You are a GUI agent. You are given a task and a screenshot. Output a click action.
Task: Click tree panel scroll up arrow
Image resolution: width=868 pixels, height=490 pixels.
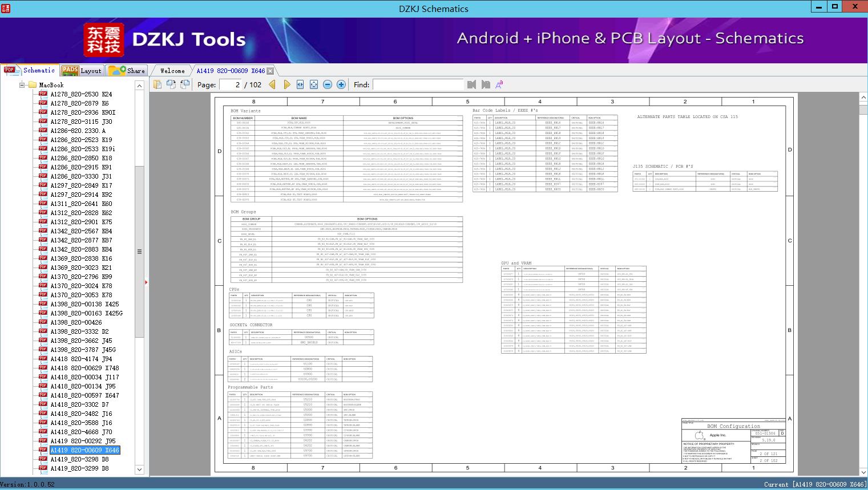click(139, 85)
